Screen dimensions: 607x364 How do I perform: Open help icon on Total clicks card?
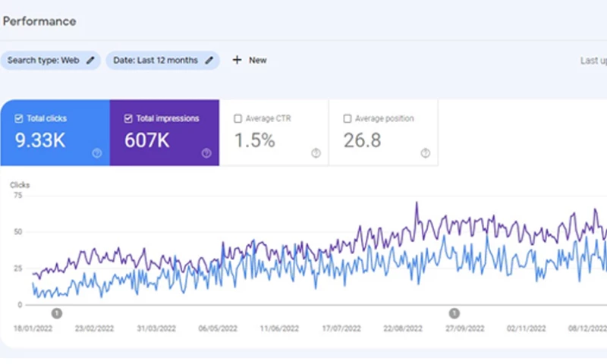click(x=97, y=153)
